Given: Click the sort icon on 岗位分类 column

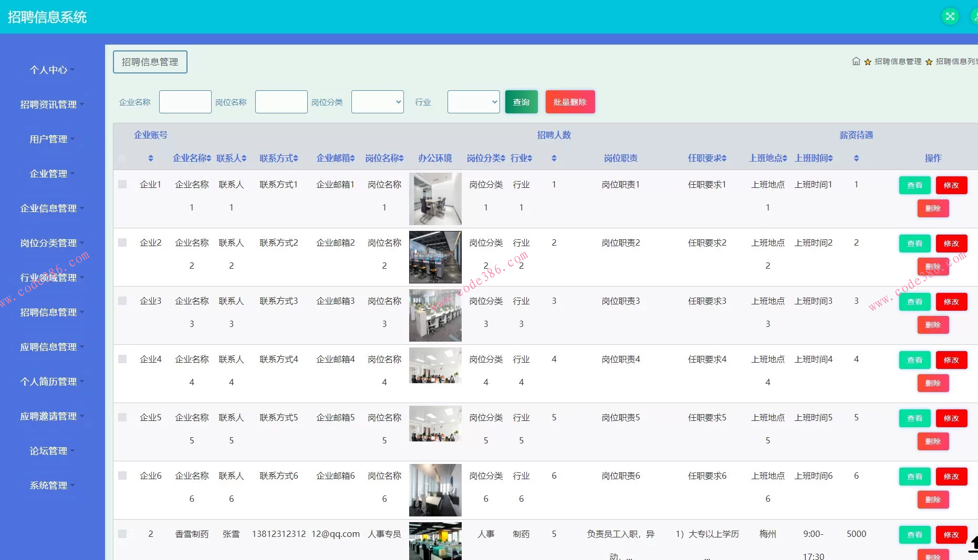Looking at the screenshot, I should point(504,158).
